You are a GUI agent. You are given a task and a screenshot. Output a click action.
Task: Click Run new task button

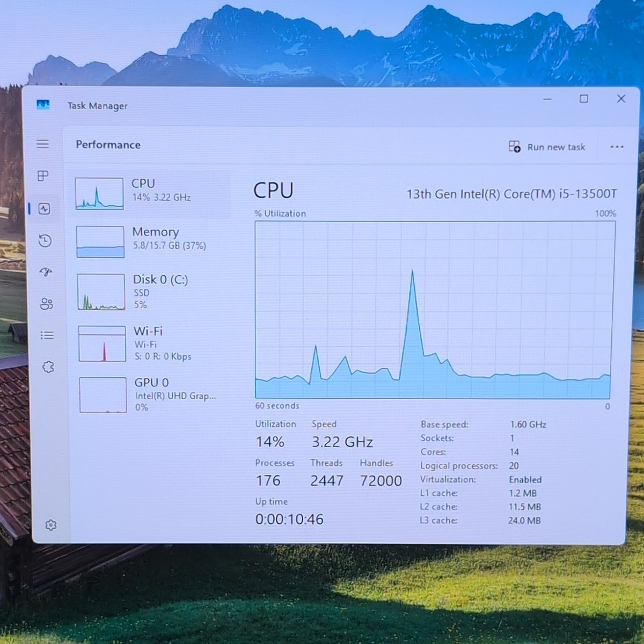pos(547,147)
